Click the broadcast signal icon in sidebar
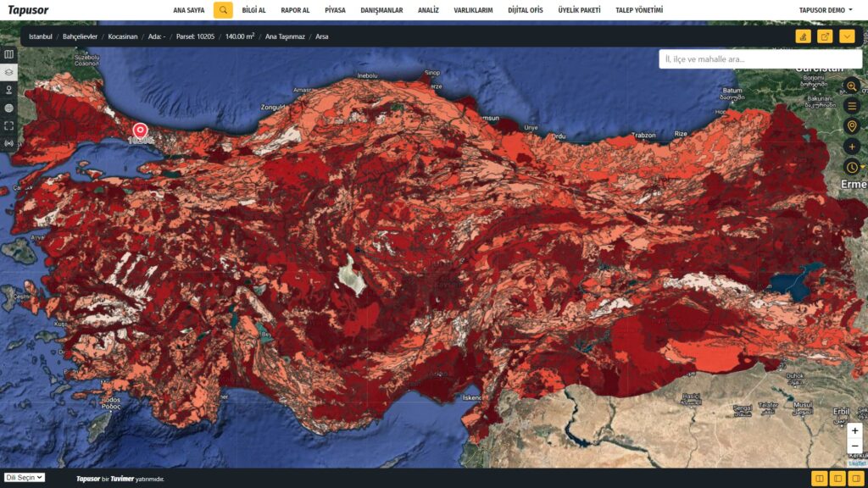 (8, 143)
